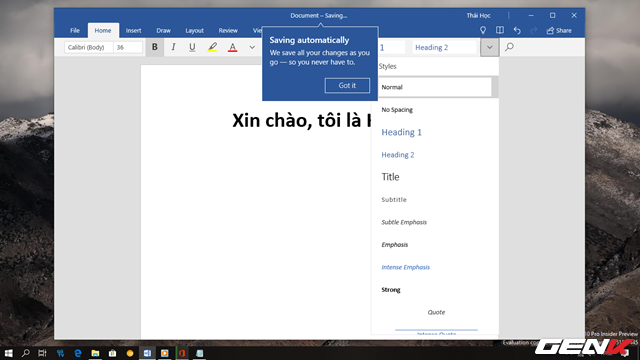This screenshot has height=360, width=640.
Task: Open taskbar Search
Action: click(25, 353)
